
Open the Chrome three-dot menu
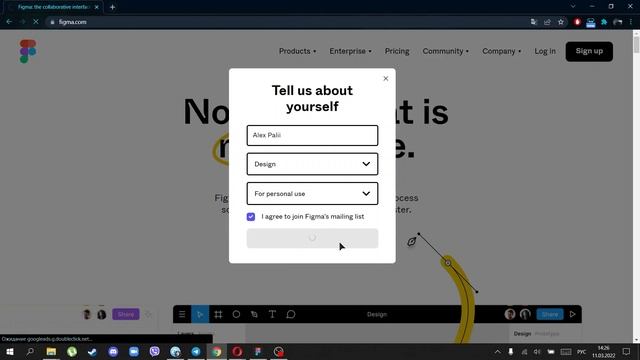[x=631, y=22]
